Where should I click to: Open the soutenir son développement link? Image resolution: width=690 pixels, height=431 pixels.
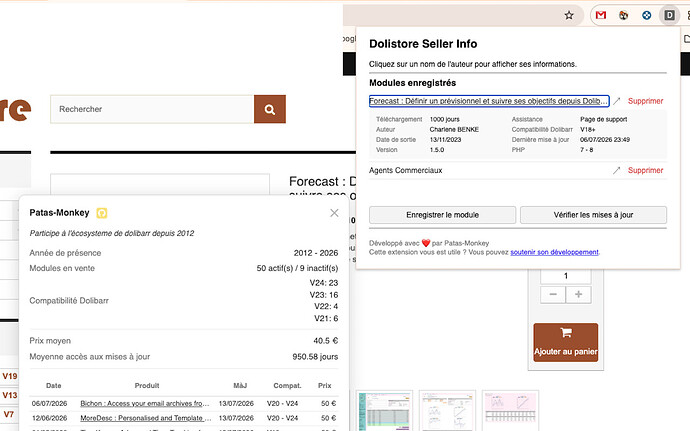[554, 252]
